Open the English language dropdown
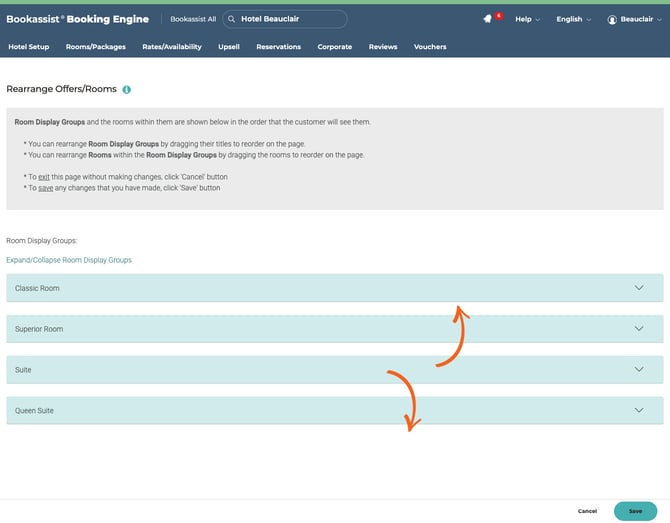The width and height of the screenshot is (670, 523). (x=573, y=19)
